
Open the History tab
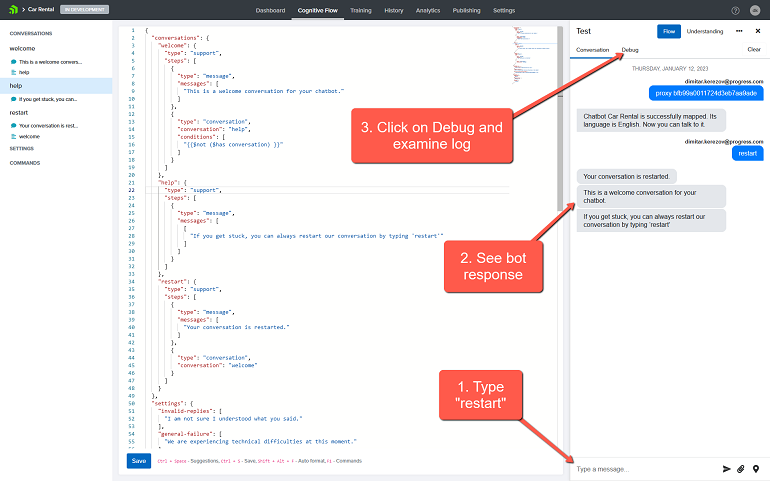(x=393, y=10)
